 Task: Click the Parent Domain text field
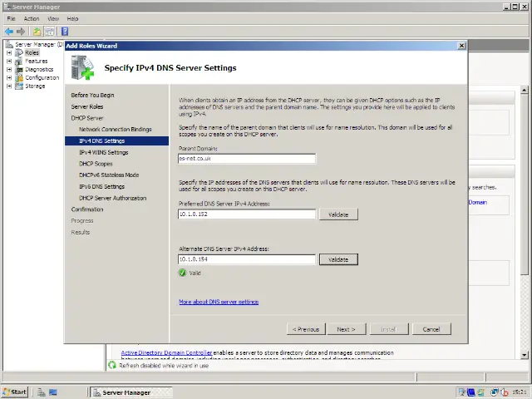pos(247,159)
